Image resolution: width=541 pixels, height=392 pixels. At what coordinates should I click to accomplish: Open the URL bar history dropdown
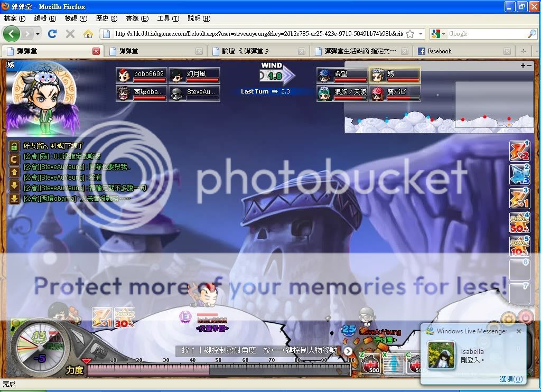click(421, 34)
